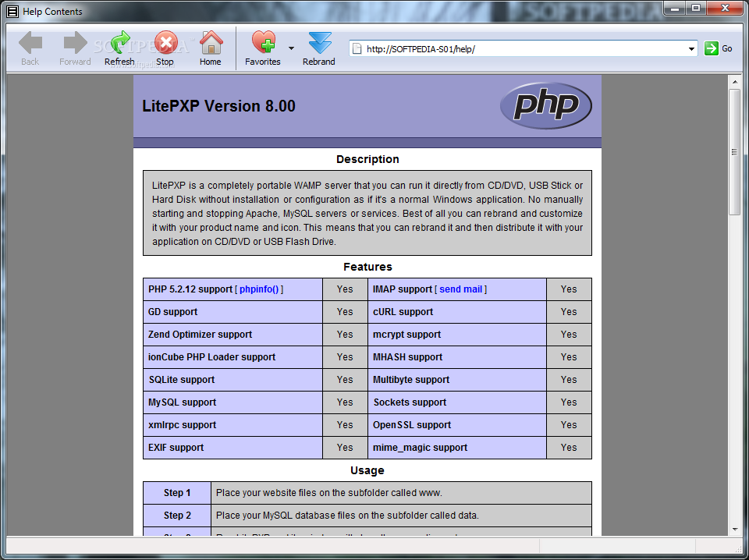Click the 'Multibyte support' cell

pyautogui.click(x=457, y=380)
